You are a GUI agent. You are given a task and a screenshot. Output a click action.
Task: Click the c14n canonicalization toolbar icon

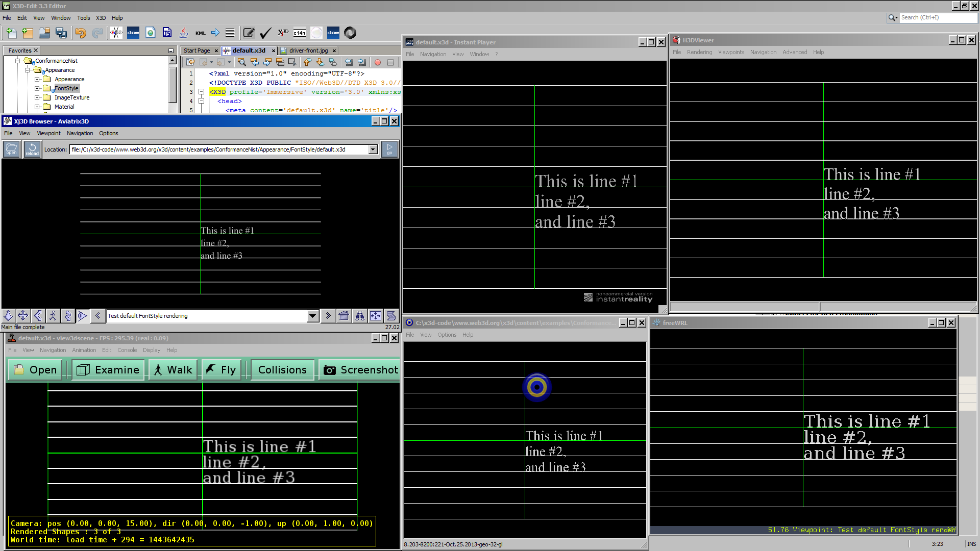300,33
